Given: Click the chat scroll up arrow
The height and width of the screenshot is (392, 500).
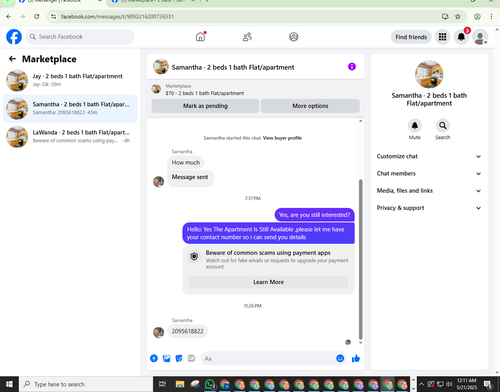Looking at the screenshot, I should (360, 121).
